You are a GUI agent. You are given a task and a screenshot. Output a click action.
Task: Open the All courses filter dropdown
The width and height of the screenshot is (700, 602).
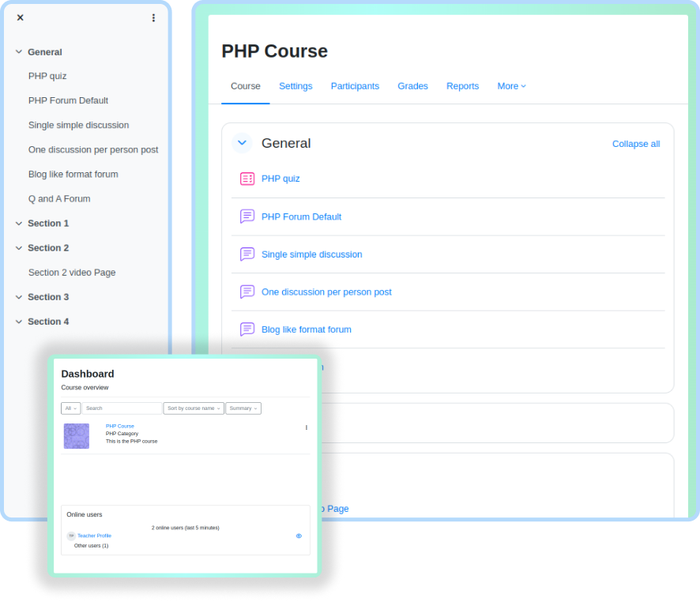point(70,408)
